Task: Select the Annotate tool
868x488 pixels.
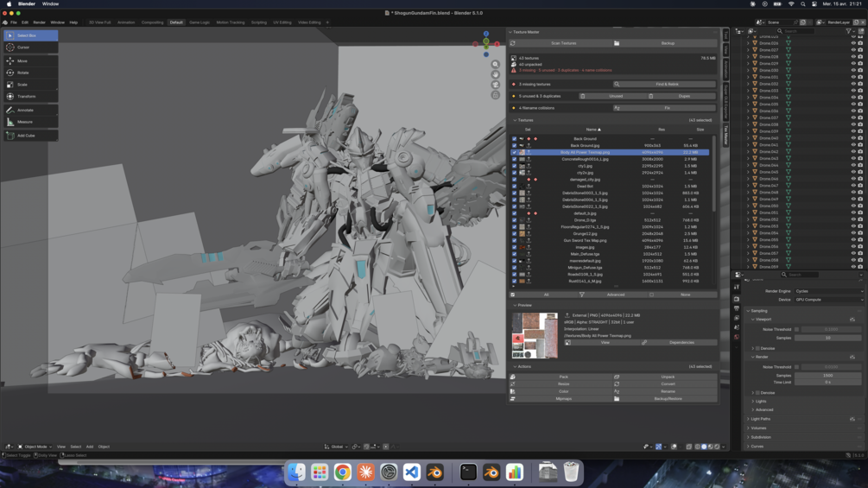Action: [30, 110]
